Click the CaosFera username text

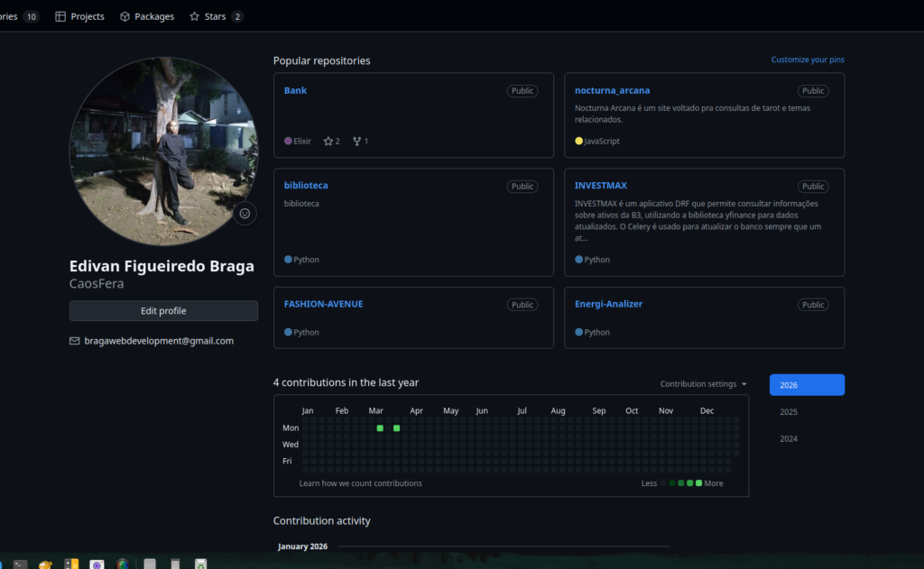pyautogui.click(x=97, y=283)
